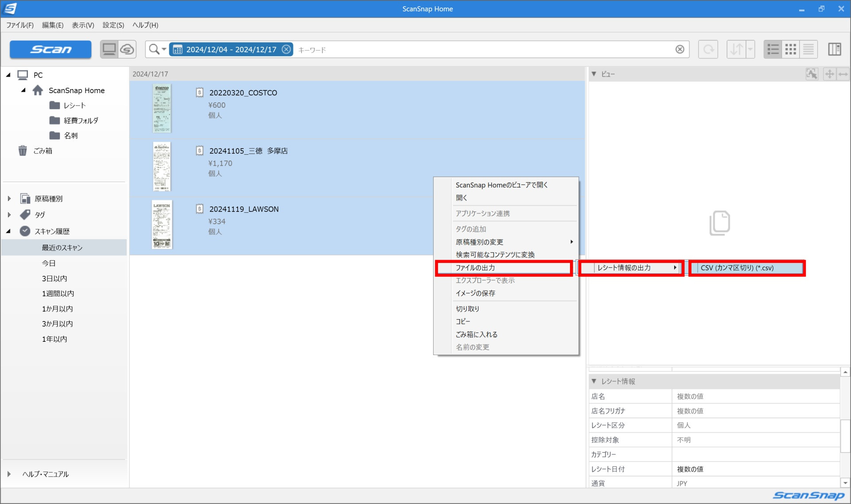Screen dimensions: 851x504
Task: Open the 設定(S) menu
Action: coord(113,25)
